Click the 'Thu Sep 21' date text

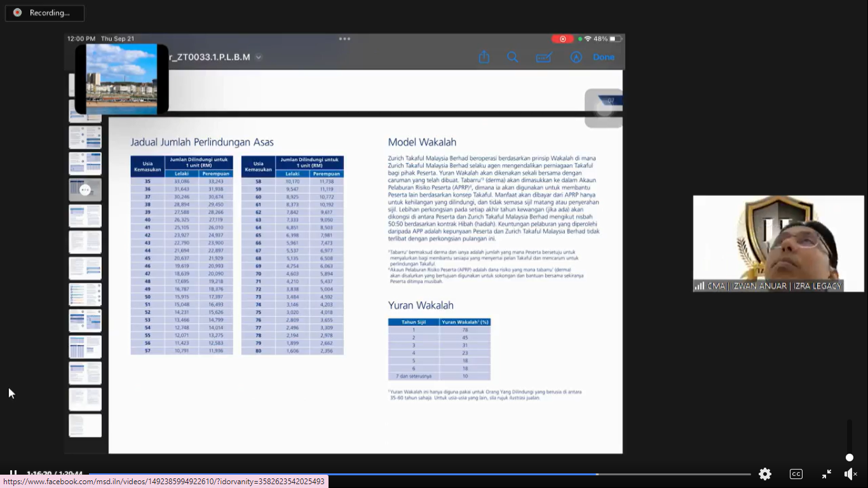pos(118,39)
